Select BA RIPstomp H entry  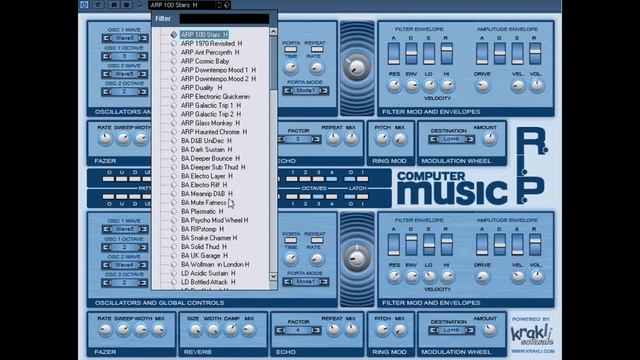[x=202, y=229]
